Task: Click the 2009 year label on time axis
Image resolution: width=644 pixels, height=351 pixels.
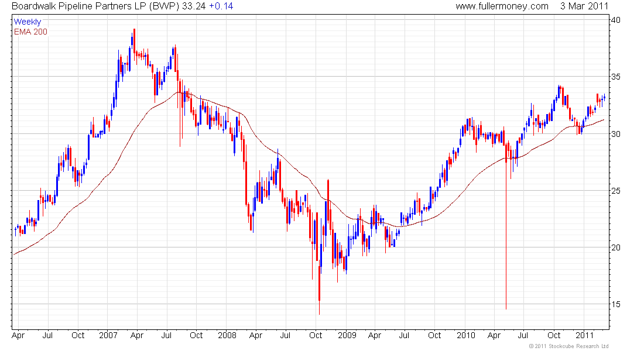Action: coord(347,335)
